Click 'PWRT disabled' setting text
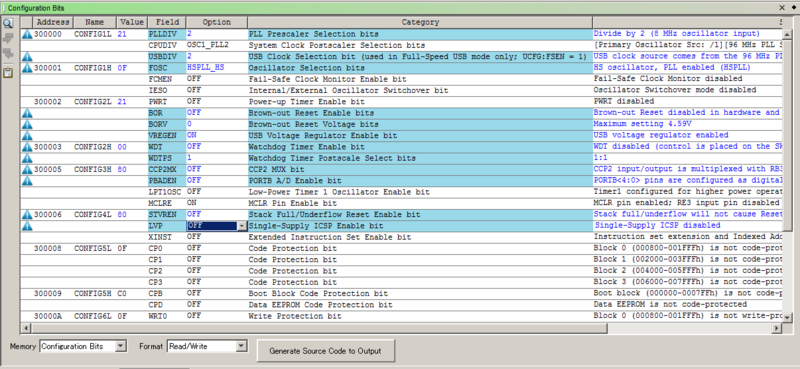Viewport: 800px width, 369px height. 623,102
